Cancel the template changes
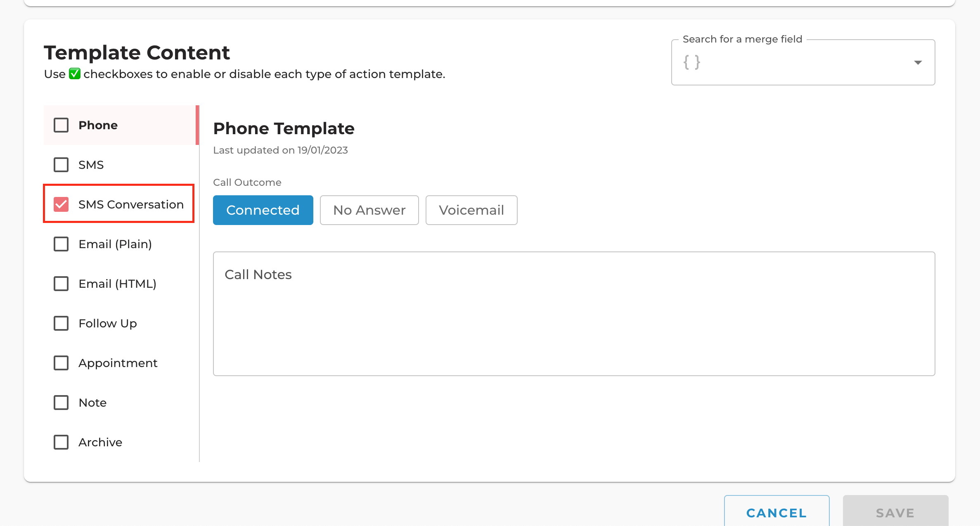The height and width of the screenshot is (526, 980). point(776,513)
